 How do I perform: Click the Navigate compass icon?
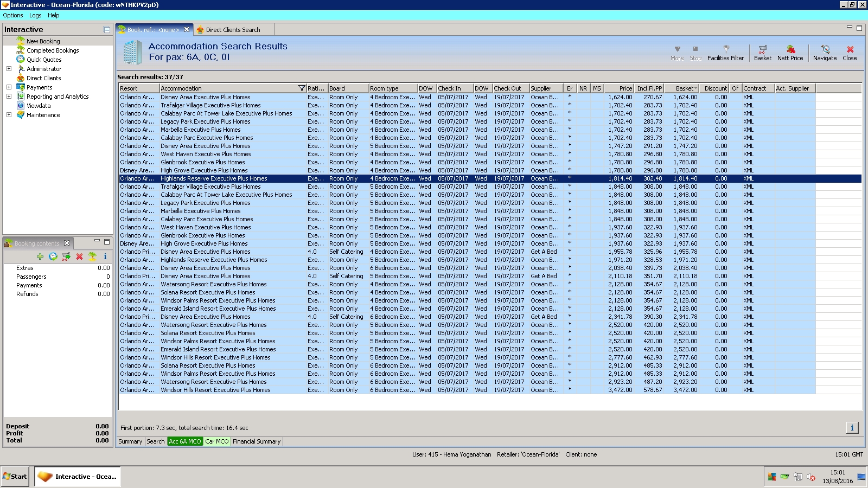825,49
